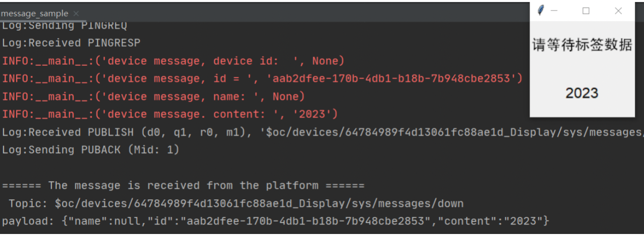Click the 'Log:Sending PUBACK (Mid: 1)' line

pyautogui.click(x=91, y=150)
